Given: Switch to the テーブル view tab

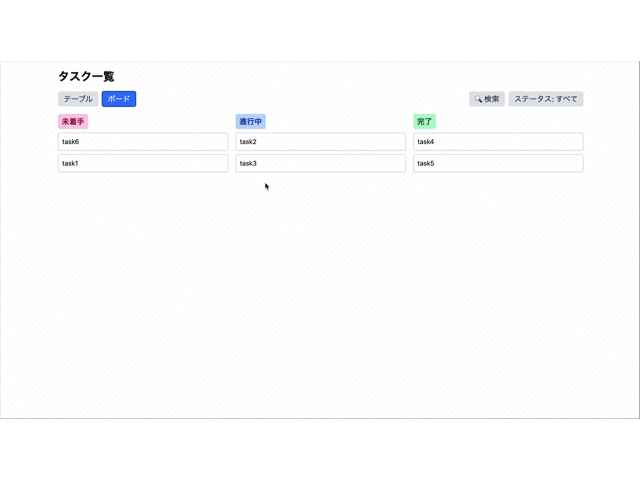Looking at the screenshot, I should (x=78, y=99).
